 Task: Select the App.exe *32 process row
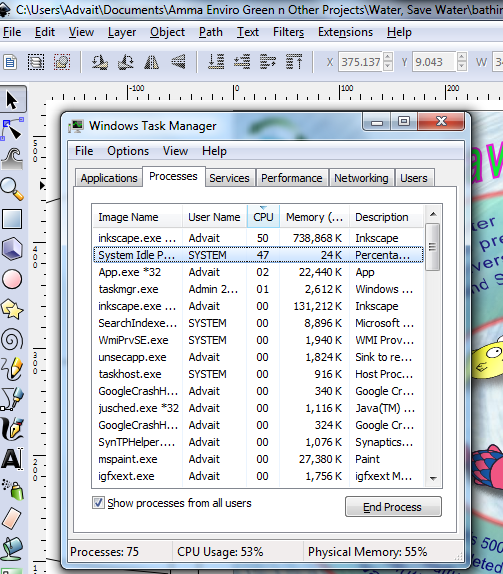click(x=258, y=272)
